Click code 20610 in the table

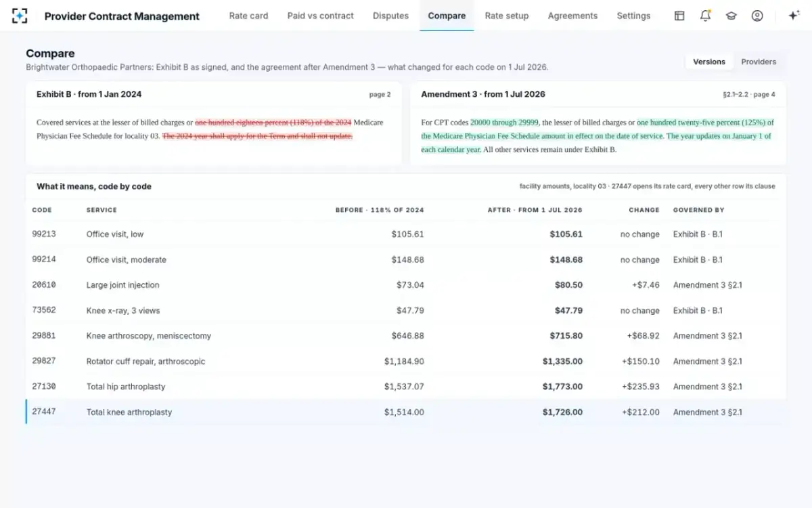(44, 285)
